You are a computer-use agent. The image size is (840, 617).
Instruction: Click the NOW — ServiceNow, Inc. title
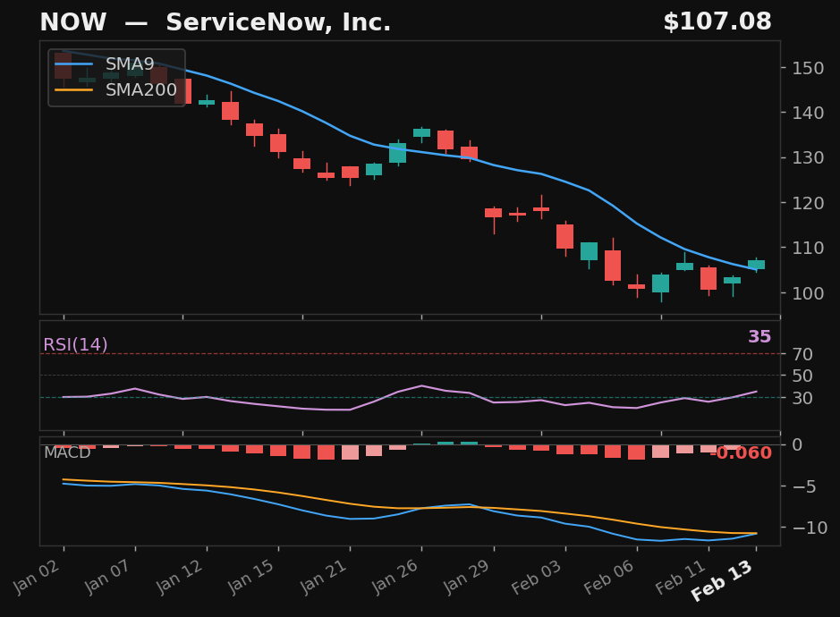(216, 22)
